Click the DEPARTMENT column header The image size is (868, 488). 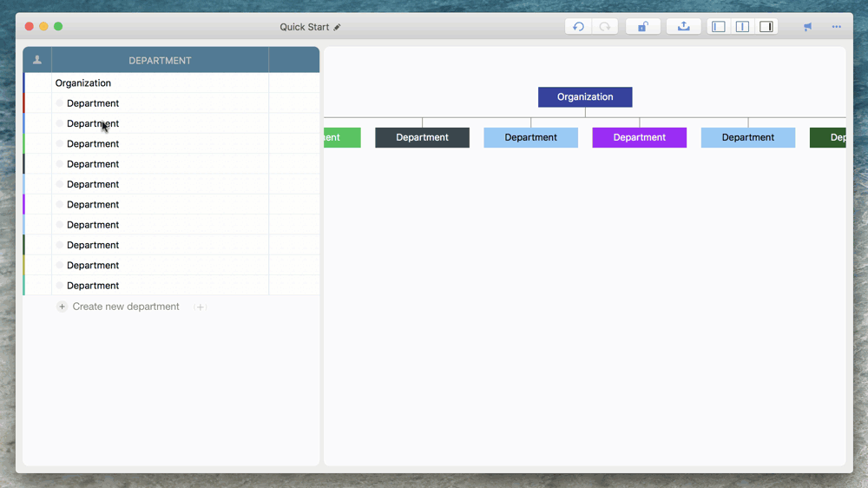pos(160,61)
